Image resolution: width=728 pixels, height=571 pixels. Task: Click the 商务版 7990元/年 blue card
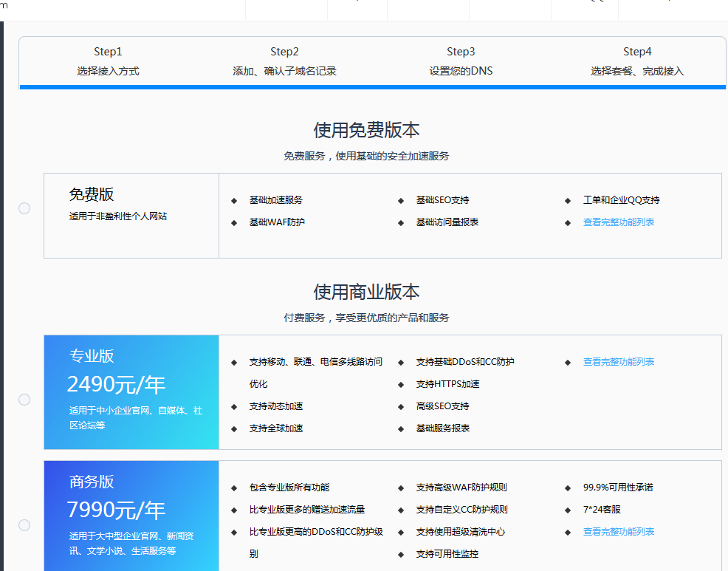[131, 516]
